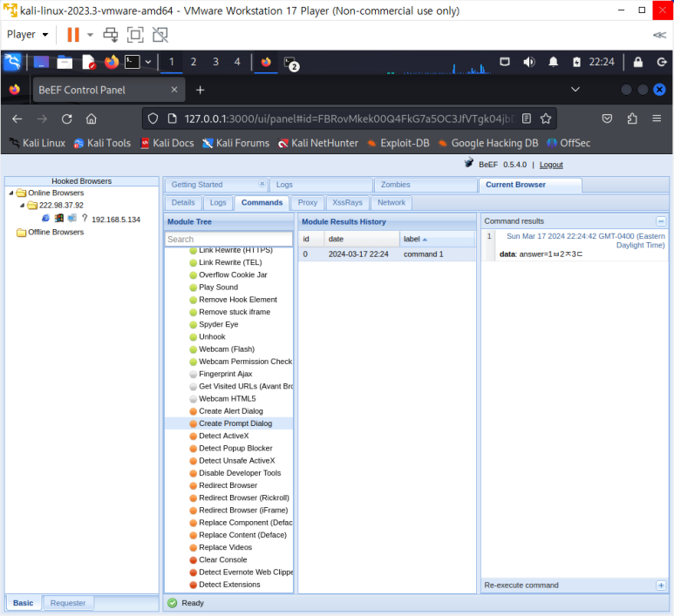Open Kali NetHunter bookmark
Viewport: 674px width, 616px height.
pyautogui.click(x=318, y=143)
